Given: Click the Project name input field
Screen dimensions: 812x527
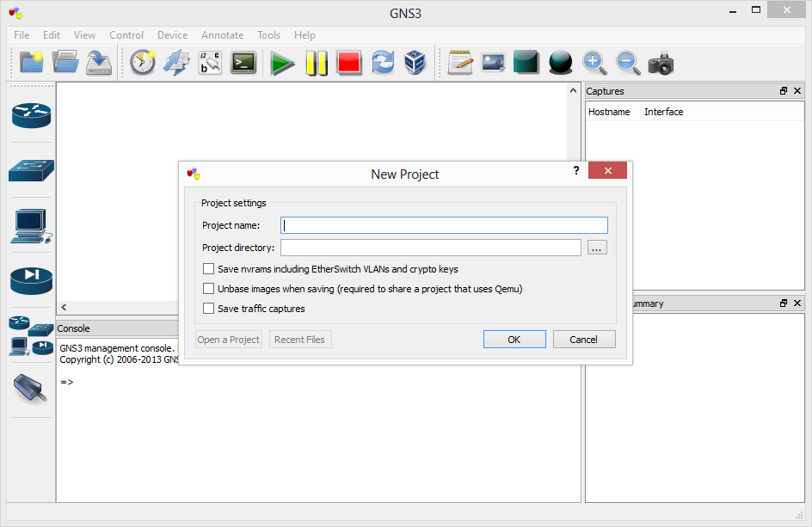Looking at the screenshot, I should 444,225.
